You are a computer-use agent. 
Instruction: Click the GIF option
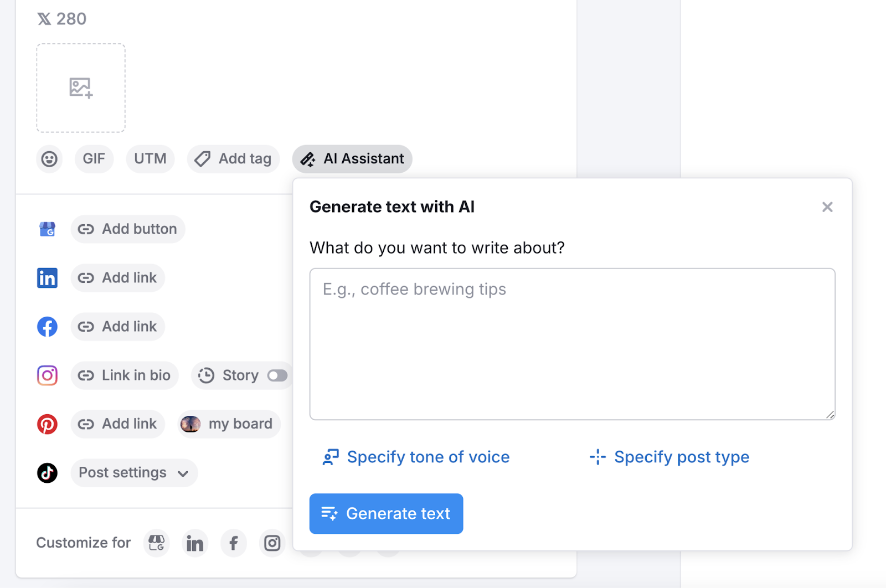coord(94,159)
